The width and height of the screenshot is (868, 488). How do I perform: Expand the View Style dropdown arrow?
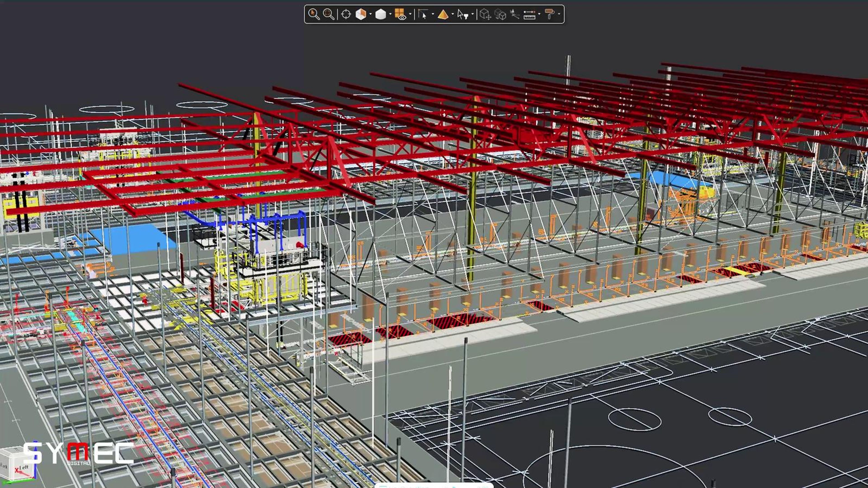click(390, 14)
